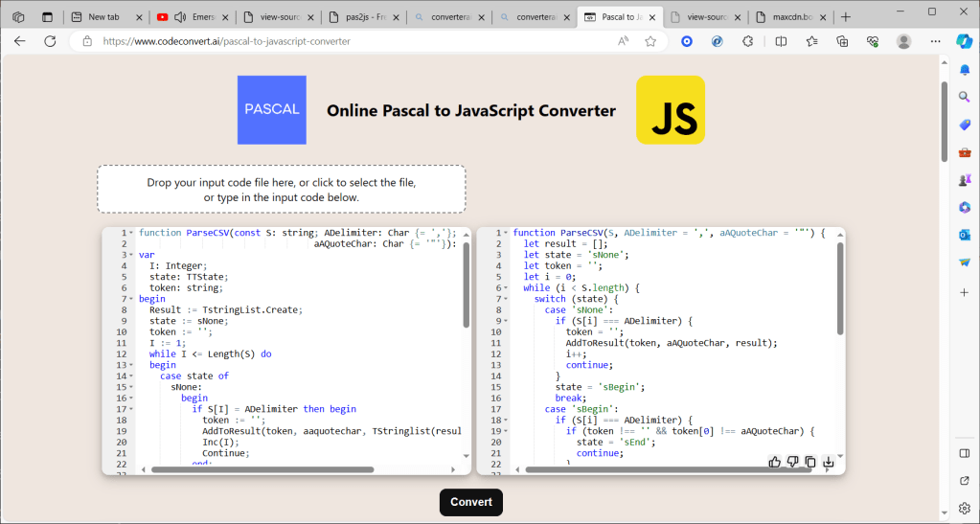980x524 pixels.
Task: Fold the Pascal 'begin' block at line 7
Action: pyautogui.click(x=131, y=299)
